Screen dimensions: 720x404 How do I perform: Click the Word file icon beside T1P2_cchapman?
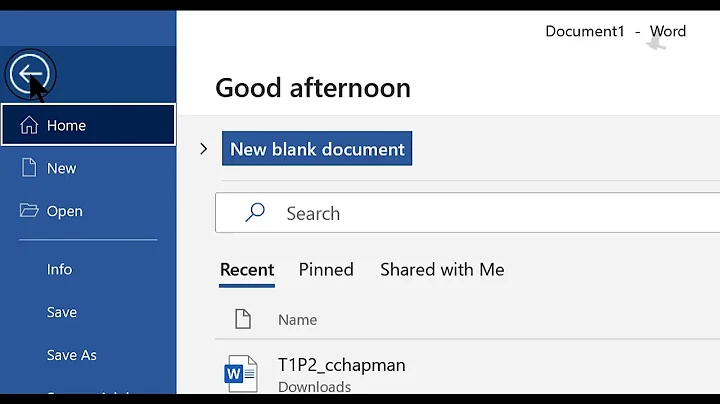pos(241,373)
